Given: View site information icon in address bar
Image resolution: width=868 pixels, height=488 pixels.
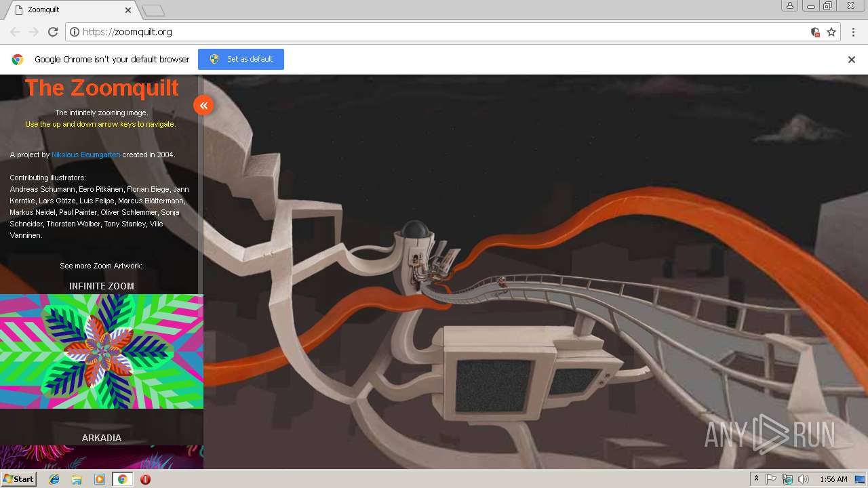Looking at the screenshot, I should click(x=75, y=32).
